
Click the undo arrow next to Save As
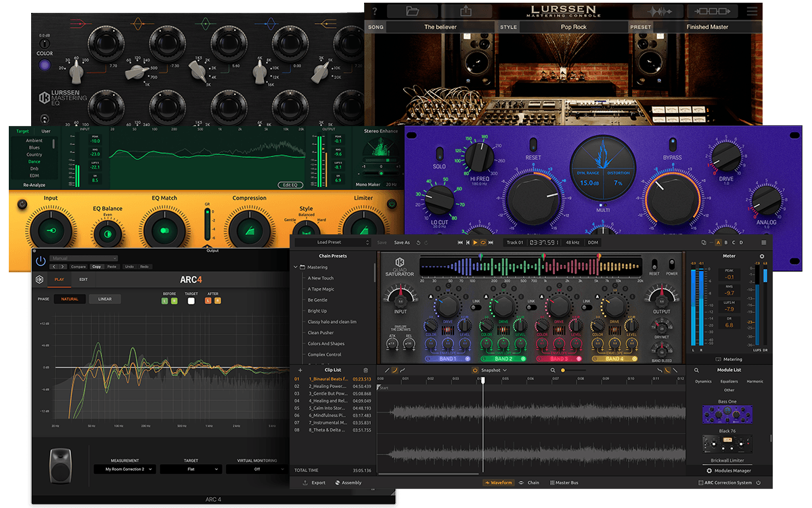point(418,242)
